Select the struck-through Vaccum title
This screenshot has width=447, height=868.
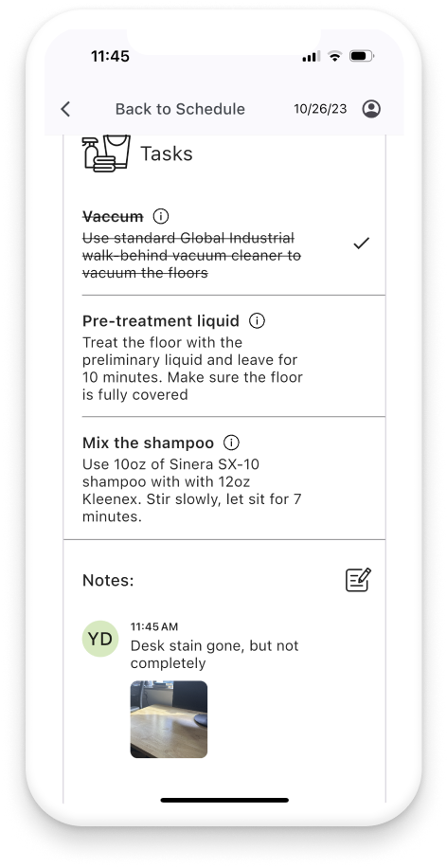[113, 216]
